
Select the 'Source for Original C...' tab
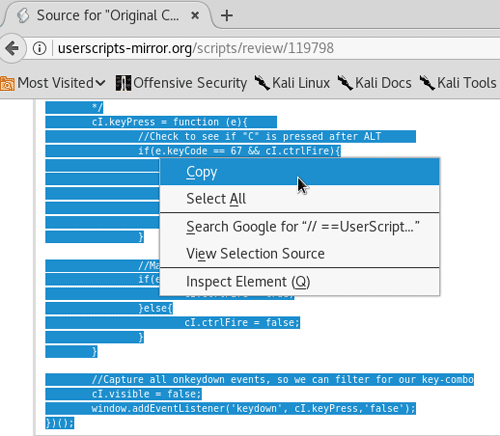point(107,15)
